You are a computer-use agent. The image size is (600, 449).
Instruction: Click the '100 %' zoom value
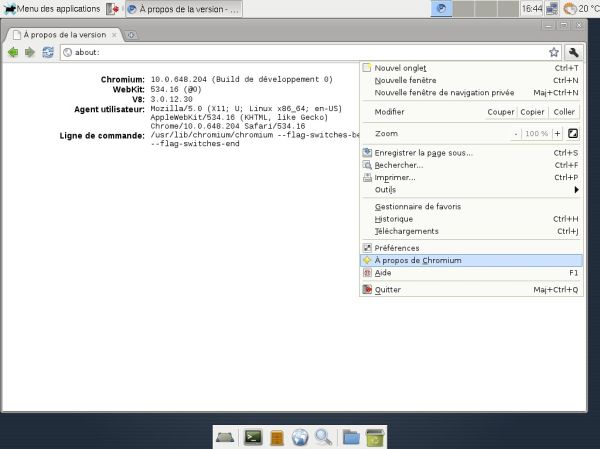coord(536,134)
